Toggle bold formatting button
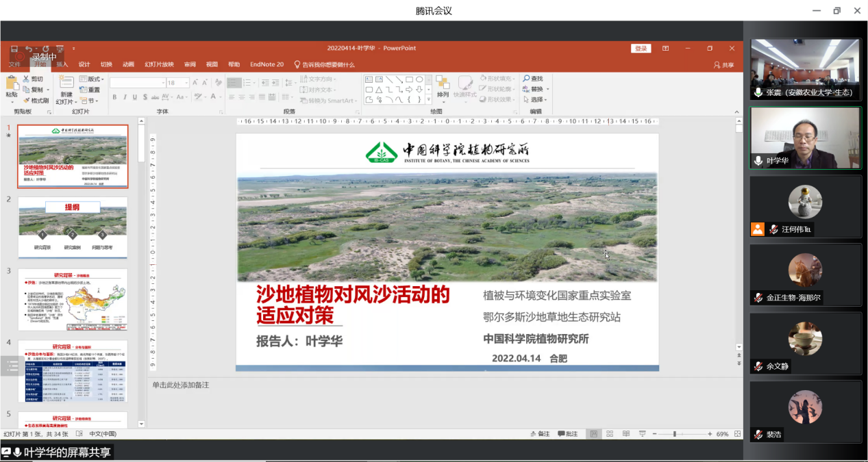The height and width of the screenshot is (462, 868). tap(114, 97)
